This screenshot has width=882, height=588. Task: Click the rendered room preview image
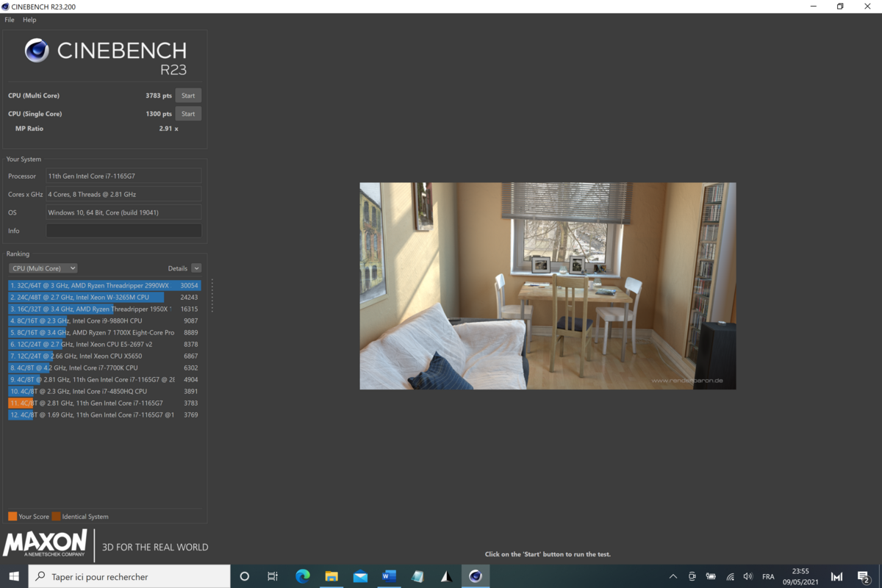(548, 286)
